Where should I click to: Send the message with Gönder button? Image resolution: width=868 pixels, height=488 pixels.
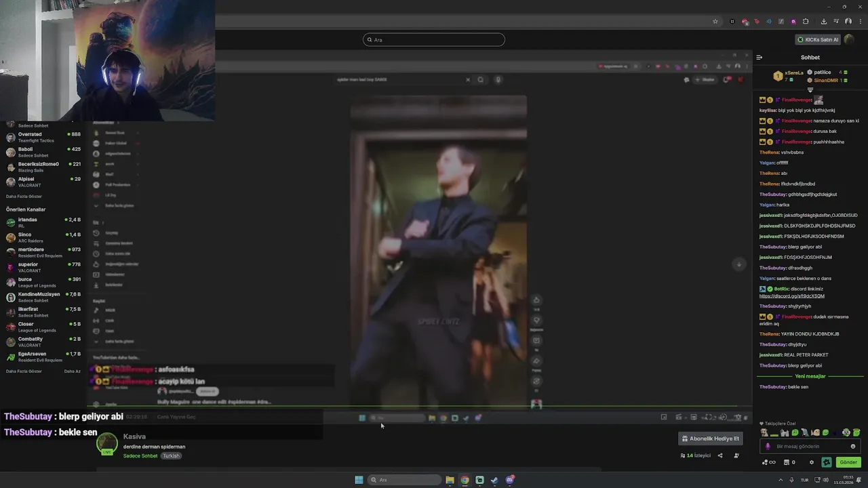[848, 462]
